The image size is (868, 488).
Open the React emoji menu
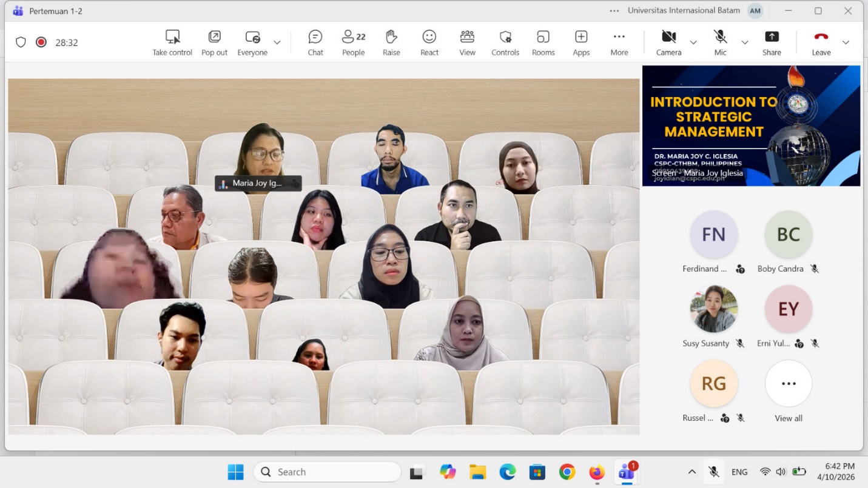click(429, 42)
